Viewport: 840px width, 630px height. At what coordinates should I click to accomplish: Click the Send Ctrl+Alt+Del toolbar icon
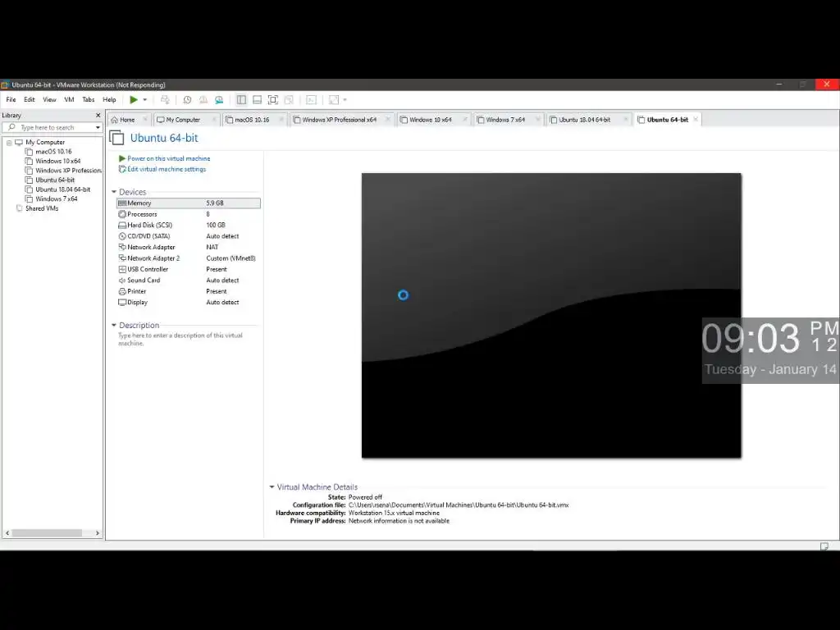click(x=165, y=99)
